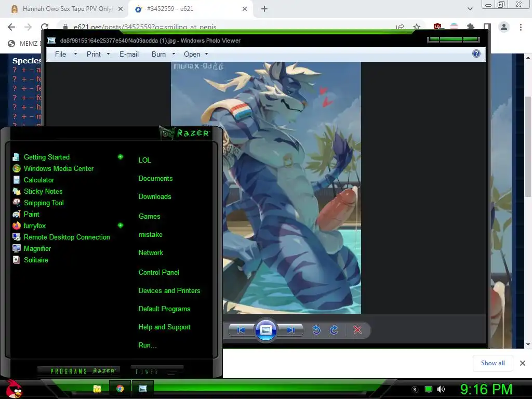The height and width of the screenshot is (399, 532).
Task: Open the Burn menu in Photo Viewer
Action: [x=158, y=54]
